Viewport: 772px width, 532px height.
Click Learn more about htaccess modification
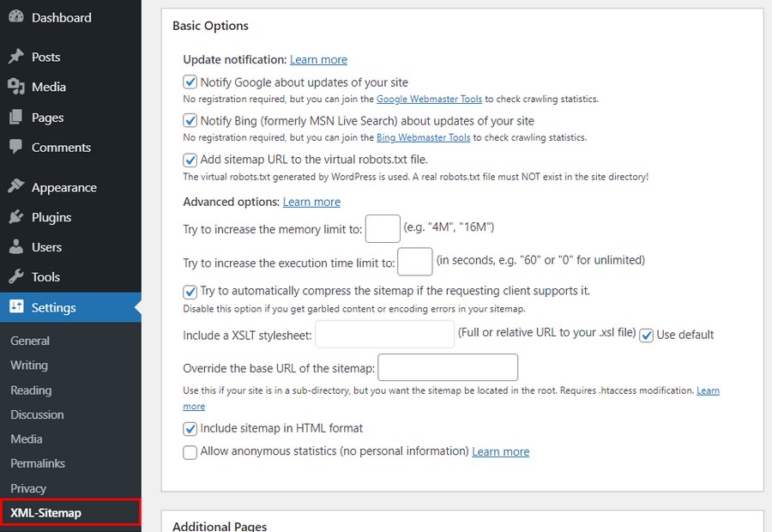point(708,390)
